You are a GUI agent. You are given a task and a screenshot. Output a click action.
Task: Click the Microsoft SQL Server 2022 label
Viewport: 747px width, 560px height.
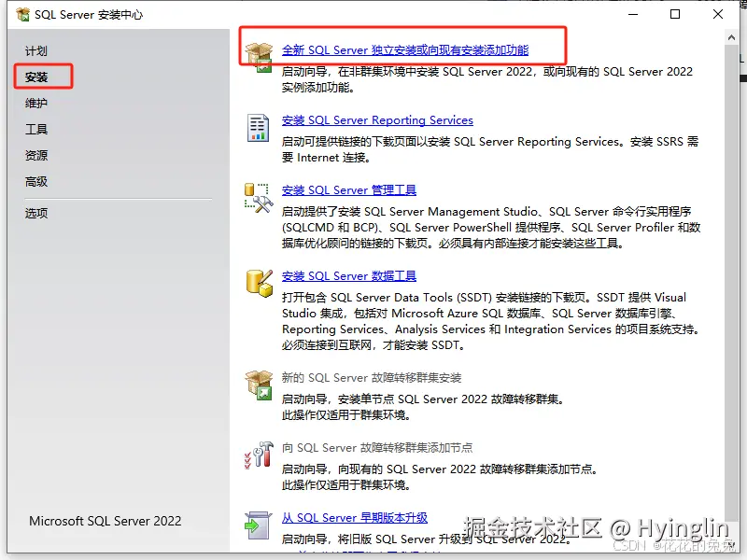point(106,521)
